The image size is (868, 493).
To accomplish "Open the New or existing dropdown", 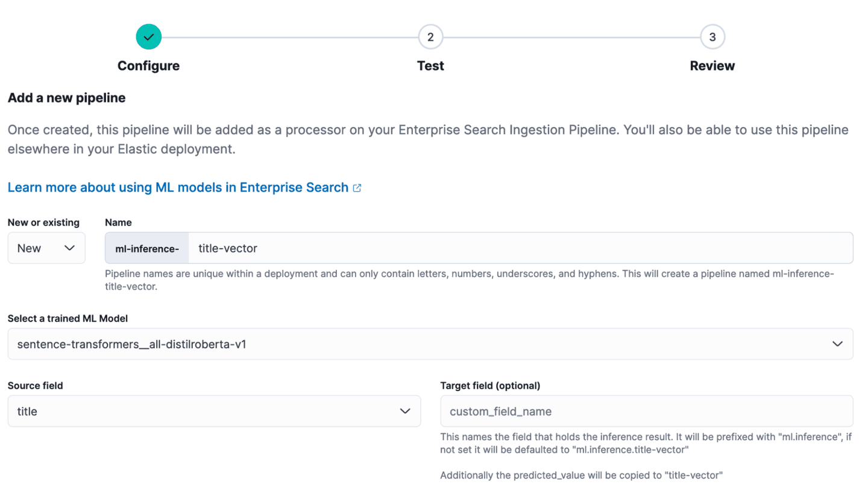I will point(46,248).
